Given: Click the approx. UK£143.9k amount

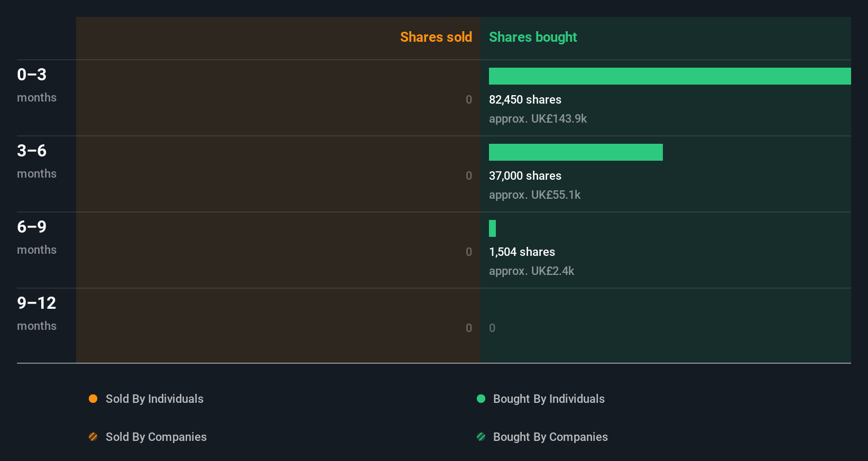Looking at the screenshot, I should click(x=538, y=118).
